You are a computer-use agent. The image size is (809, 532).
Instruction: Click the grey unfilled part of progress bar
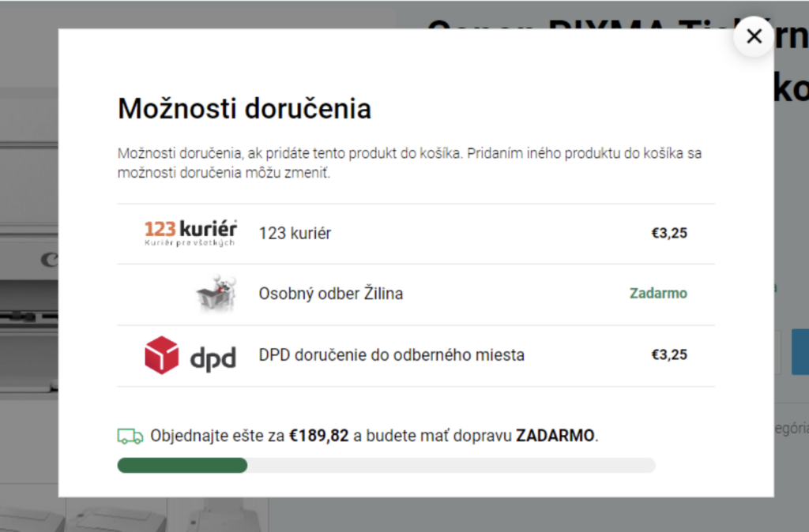point(451,465)
